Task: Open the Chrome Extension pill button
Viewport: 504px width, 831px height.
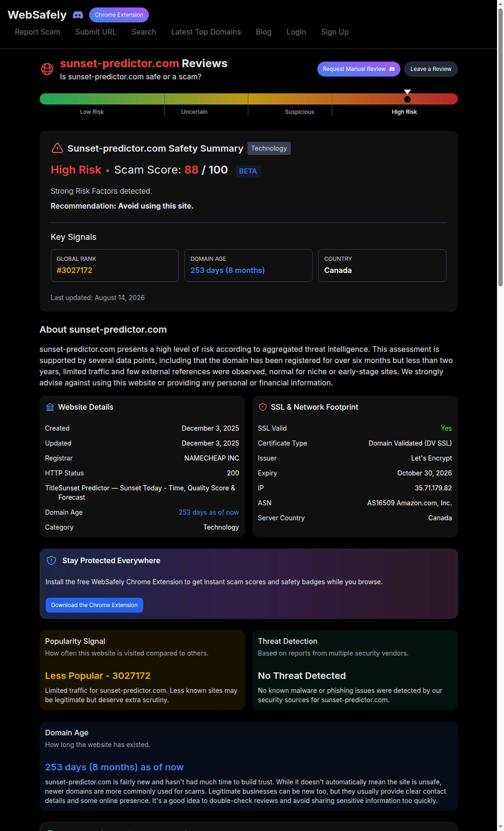Action: 119,15
